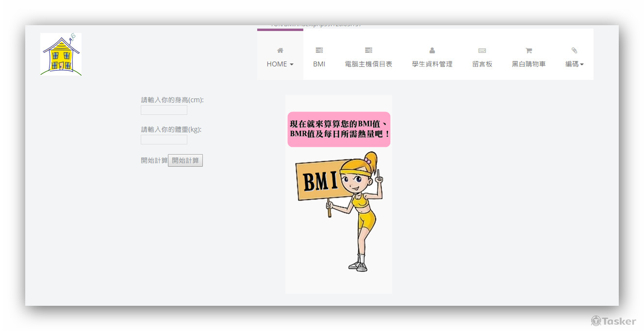The image size is (644, 331).
Task: Click the person icon above 學生資料管理
Action: (x=431, y=50)
